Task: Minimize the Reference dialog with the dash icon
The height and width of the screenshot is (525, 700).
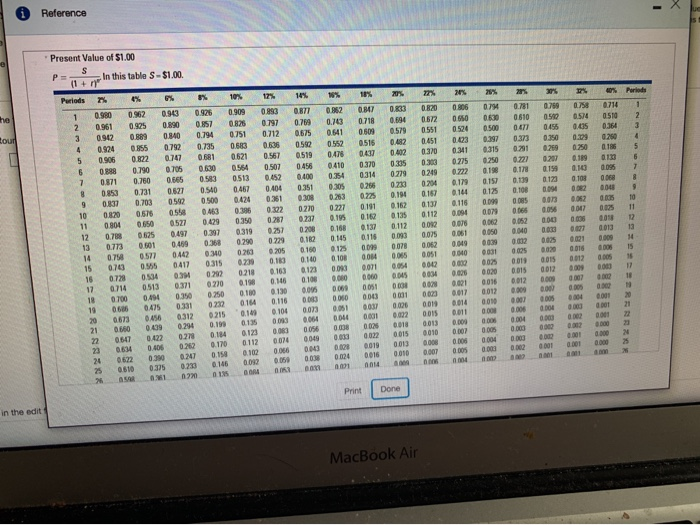Action: pos(656,9)
